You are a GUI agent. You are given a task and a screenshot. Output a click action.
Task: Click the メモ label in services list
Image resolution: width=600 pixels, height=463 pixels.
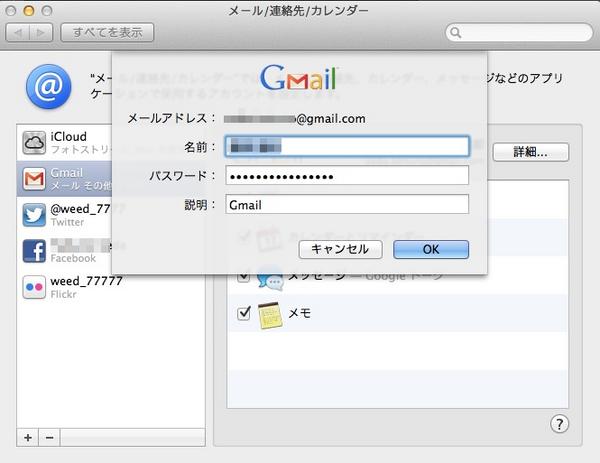click(x=300, y=314)
